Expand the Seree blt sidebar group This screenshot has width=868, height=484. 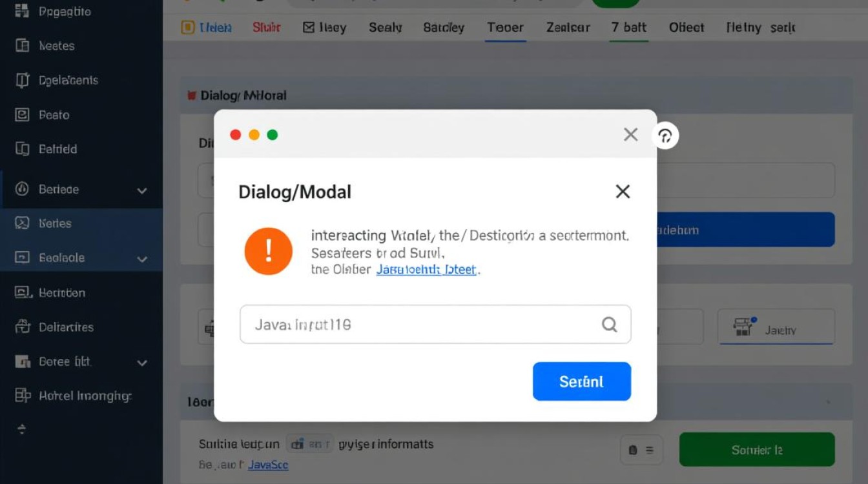(x=142, y=363)
